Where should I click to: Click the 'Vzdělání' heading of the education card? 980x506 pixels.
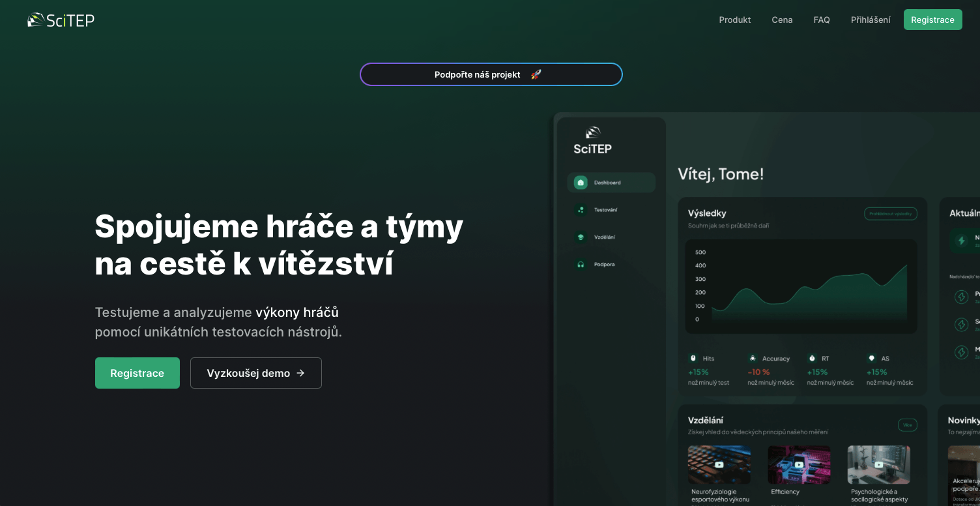706,421
